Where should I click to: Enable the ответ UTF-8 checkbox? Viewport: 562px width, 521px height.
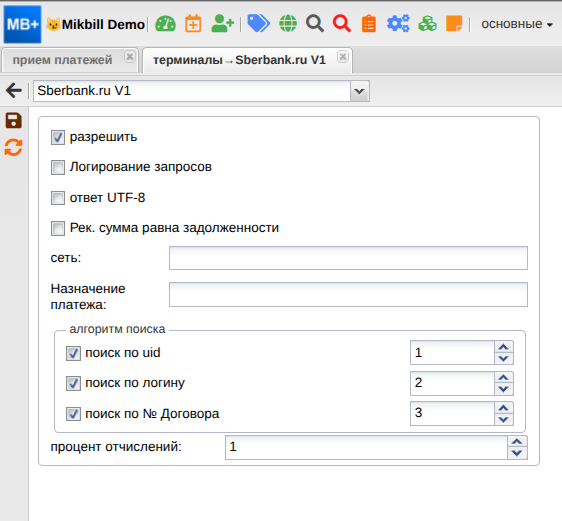pyautogui.click(x=58, y=198)
